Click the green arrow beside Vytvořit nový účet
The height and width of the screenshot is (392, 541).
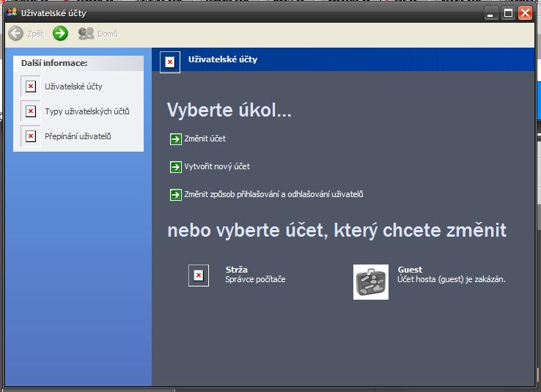point(175,167)
